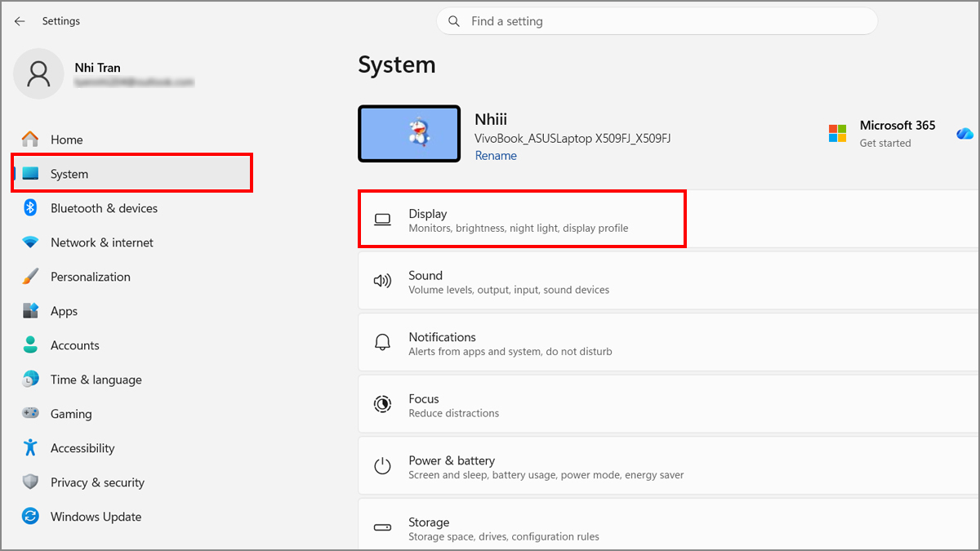This screenshot has width=980, height=551.
Task: Open Accounts settings in sidebar
Action: coord(132,345)
